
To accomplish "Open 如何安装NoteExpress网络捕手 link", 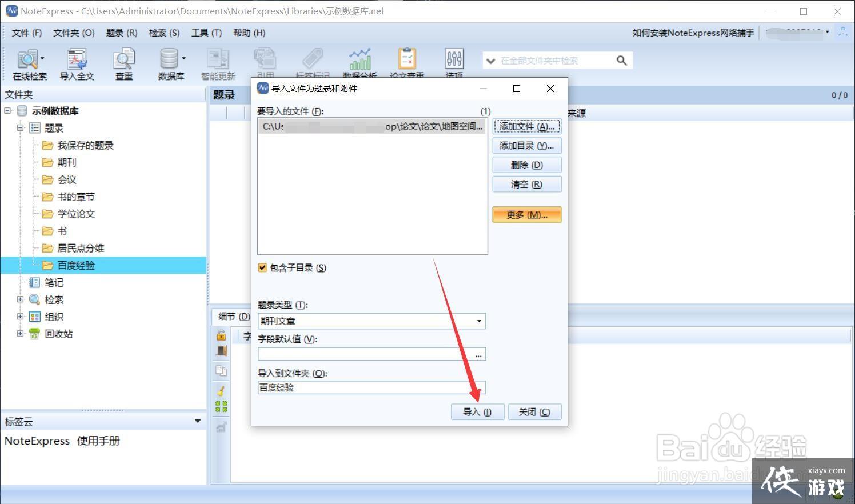I will 693,33.
